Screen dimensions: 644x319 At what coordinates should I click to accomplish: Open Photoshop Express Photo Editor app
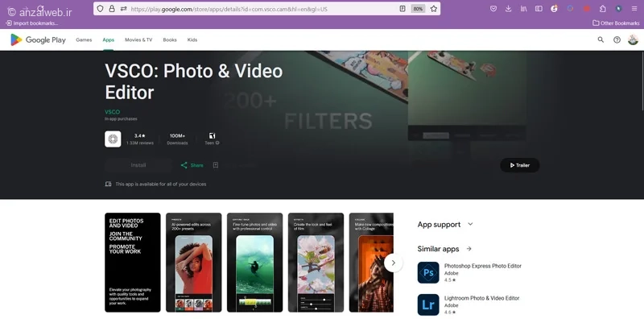[x=482, y=267]
